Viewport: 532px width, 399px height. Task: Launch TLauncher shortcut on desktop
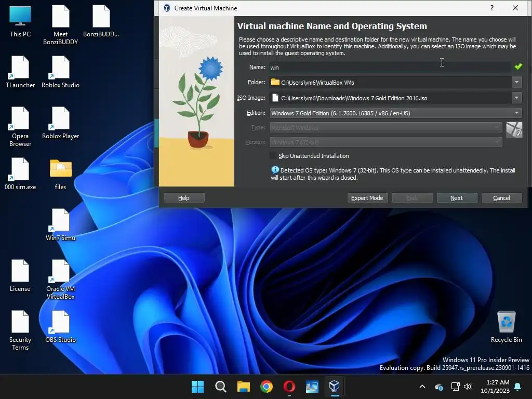(20, 72)
